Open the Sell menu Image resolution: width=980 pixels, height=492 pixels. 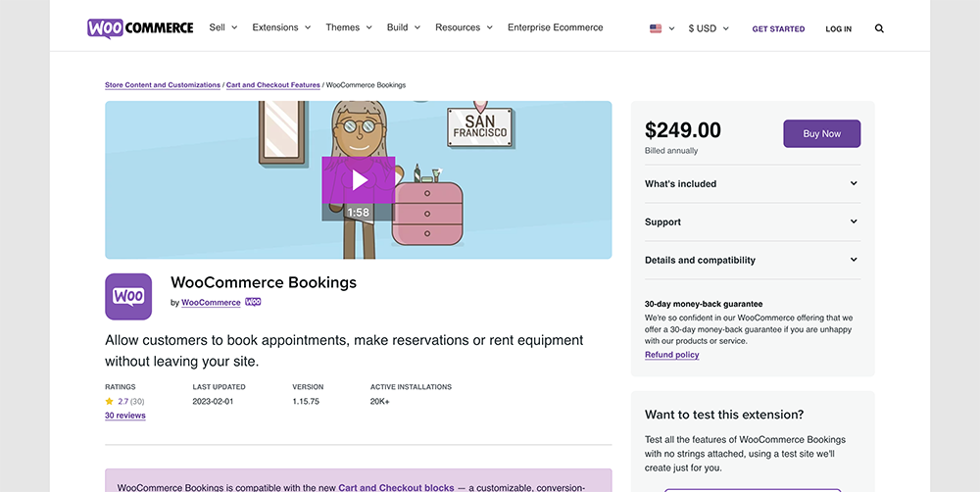223,27
